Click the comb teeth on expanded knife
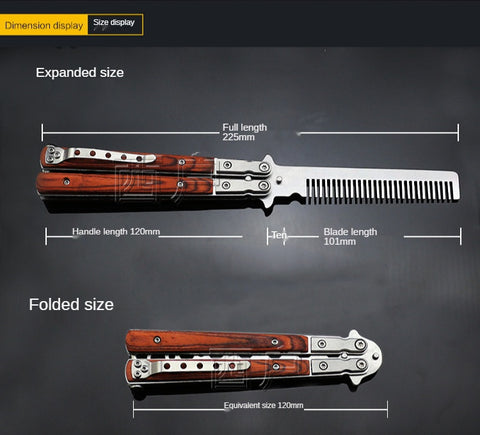 pos(380,191)
